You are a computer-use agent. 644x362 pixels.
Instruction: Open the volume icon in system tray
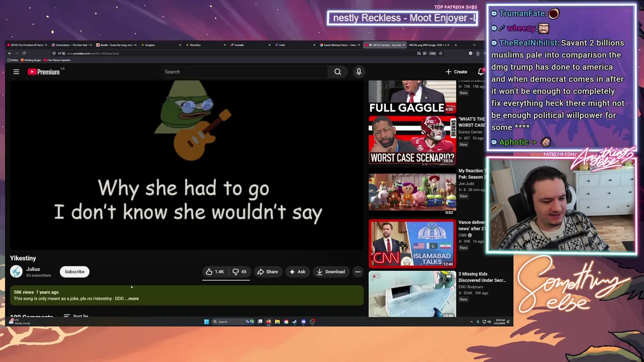tap(490, 322)
